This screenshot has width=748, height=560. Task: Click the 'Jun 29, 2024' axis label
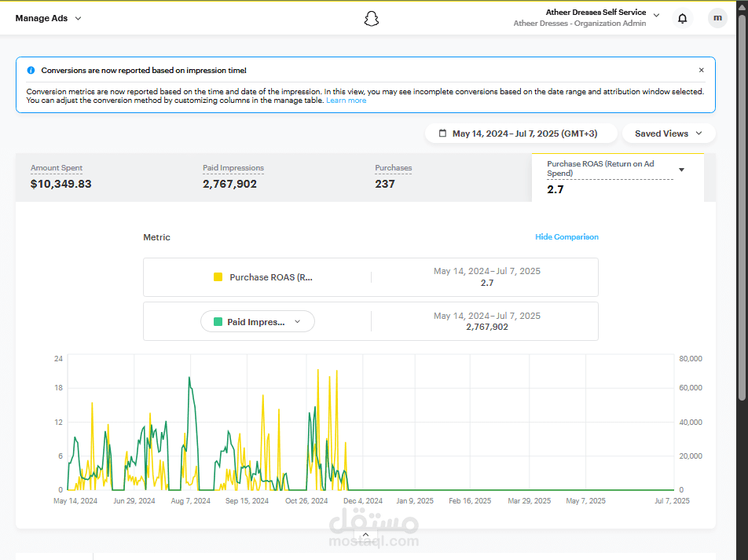(134, 501)
